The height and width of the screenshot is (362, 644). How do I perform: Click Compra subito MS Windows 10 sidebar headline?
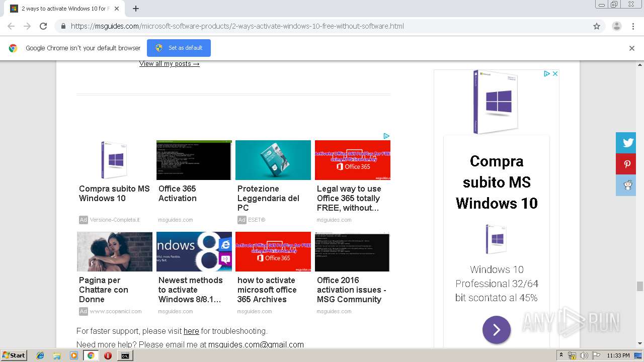[497, 182]
